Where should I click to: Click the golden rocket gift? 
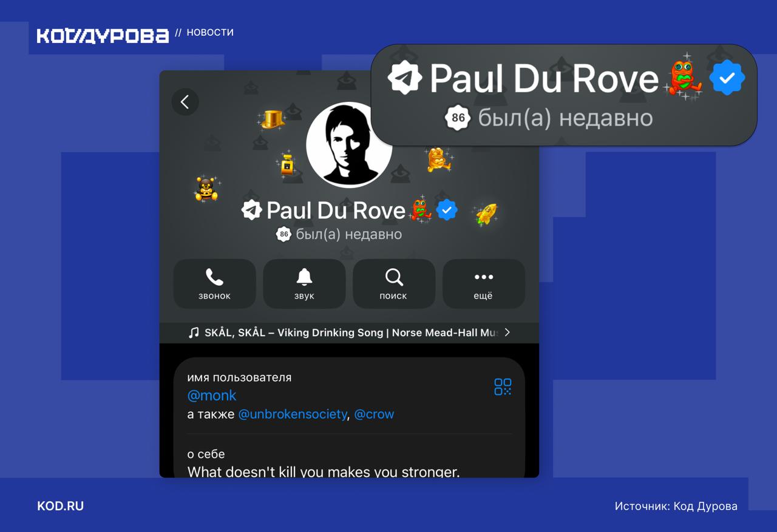click(486, 214)
